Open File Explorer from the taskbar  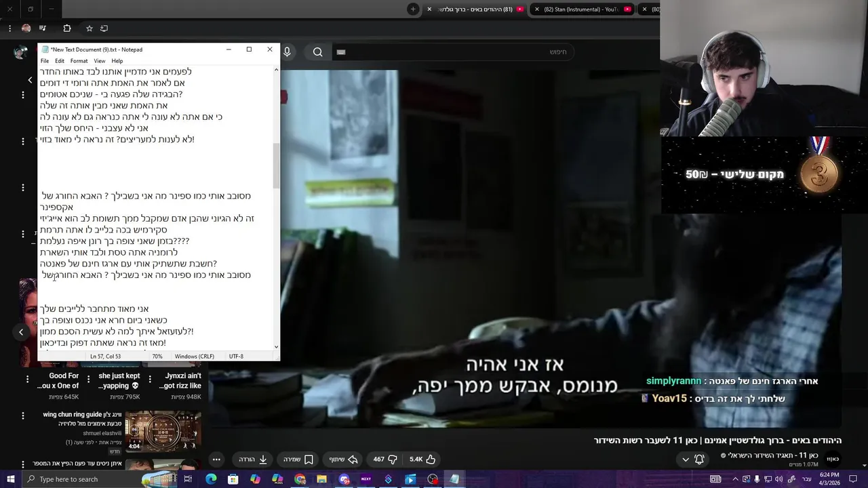[x=321, y=479]
